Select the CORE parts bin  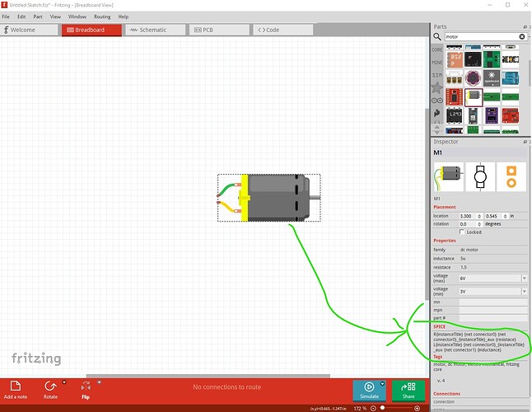pyautogui.click(x=437, y=49)
